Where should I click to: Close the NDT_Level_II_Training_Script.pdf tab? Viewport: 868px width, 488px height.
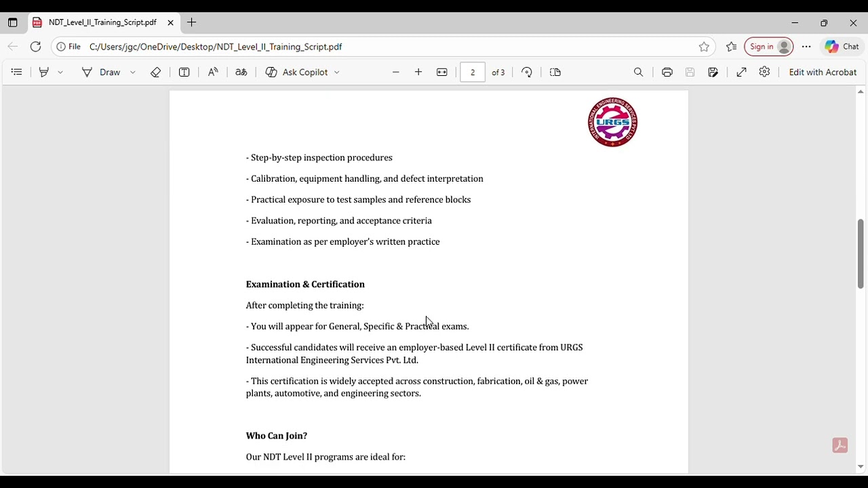coord(170,22)
